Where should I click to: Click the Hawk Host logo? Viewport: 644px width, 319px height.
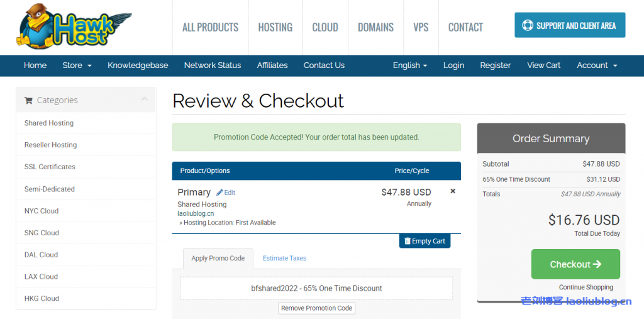[72, 27]
